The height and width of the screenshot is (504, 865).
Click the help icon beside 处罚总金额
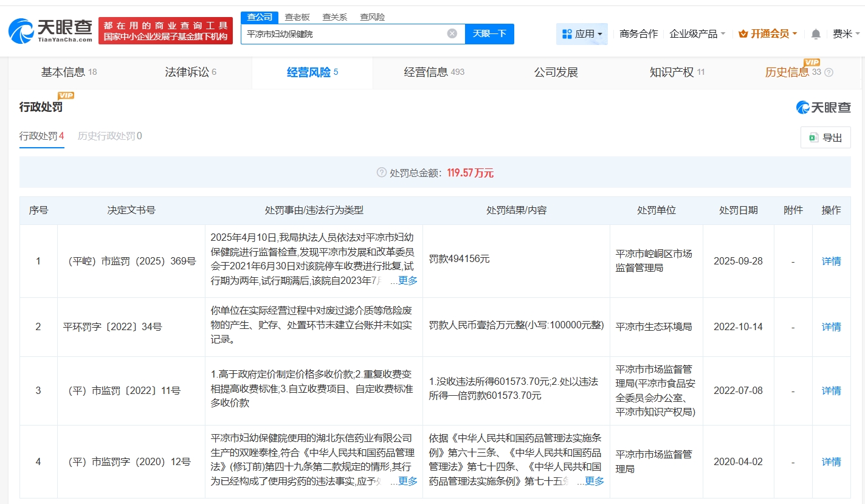(381, 173)
